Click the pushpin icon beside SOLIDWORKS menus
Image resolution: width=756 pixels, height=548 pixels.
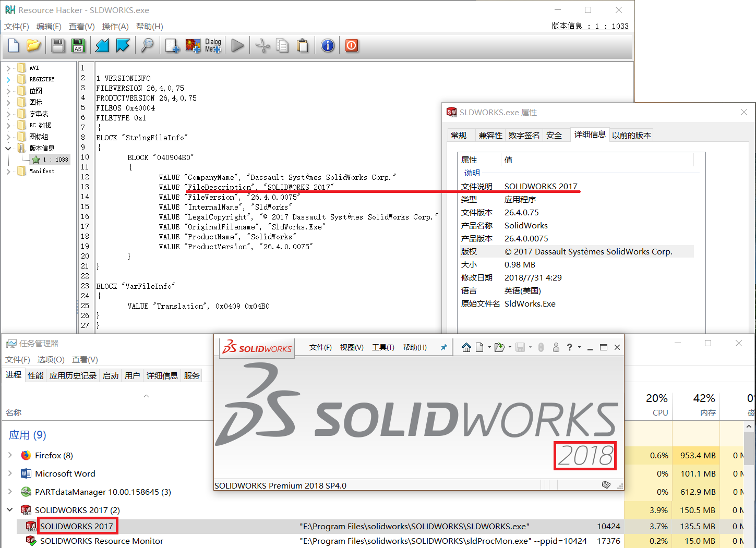click(x=443, y=347)
